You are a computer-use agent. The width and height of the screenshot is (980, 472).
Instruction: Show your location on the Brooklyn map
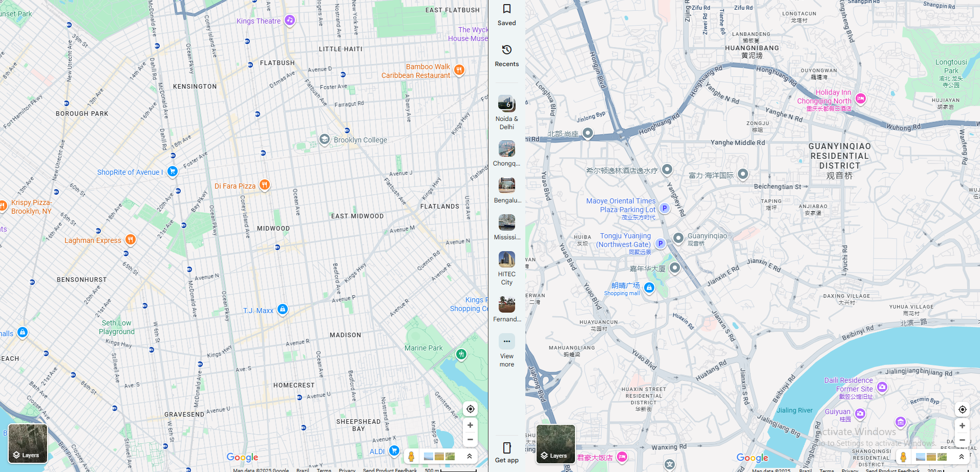[x=471, y=409]
